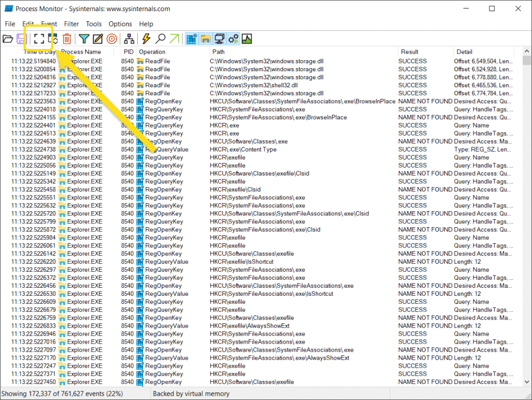Toggle the Autoscroll toolbar button
This screenshot has height=400, width=532.
(53, 39)
